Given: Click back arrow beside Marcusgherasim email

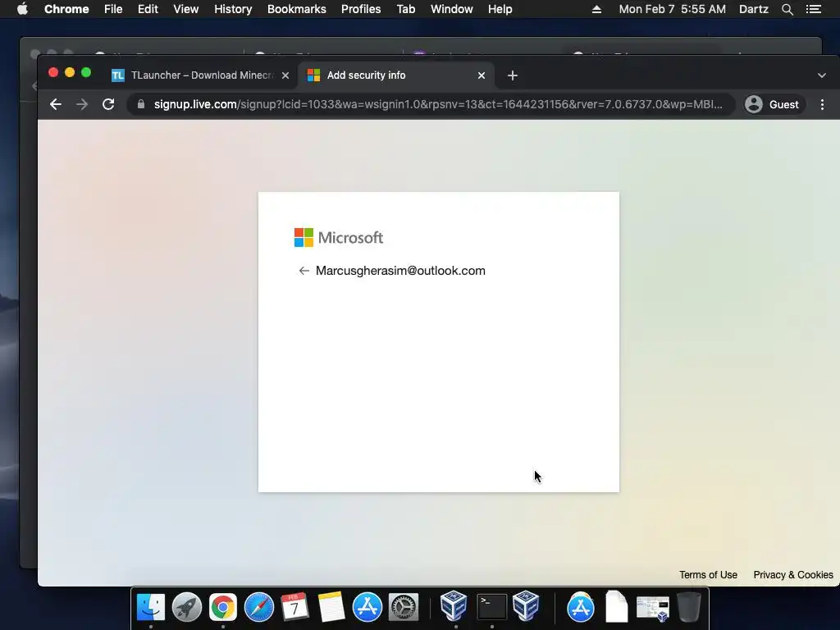Looking at the screenshot, I should coord(304,271).
